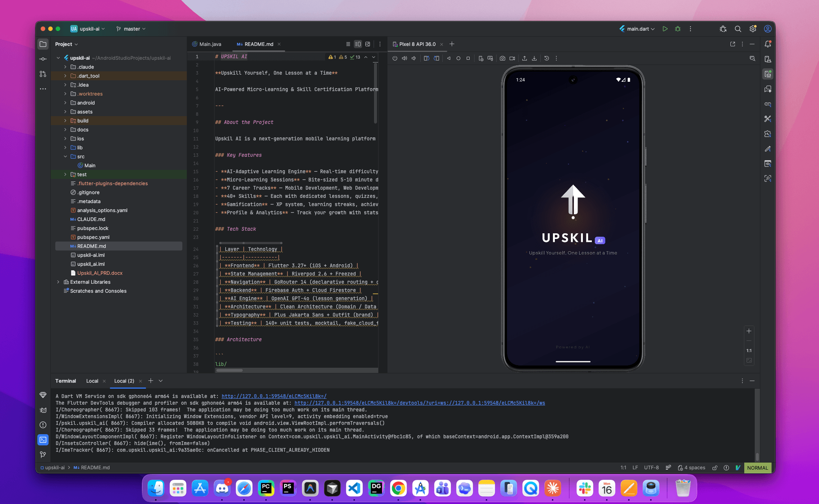Start debugging with the bug icon

(x=678, y=29)
